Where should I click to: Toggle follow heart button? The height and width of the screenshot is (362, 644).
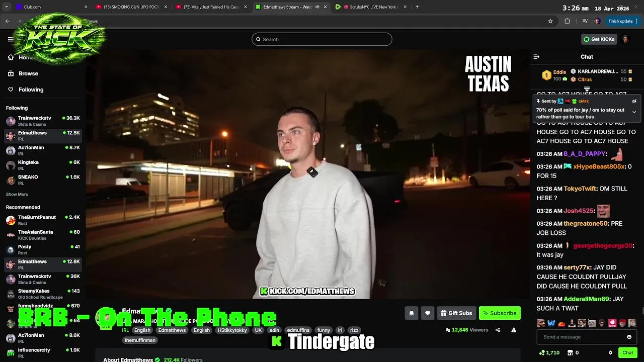click(428, 313)
